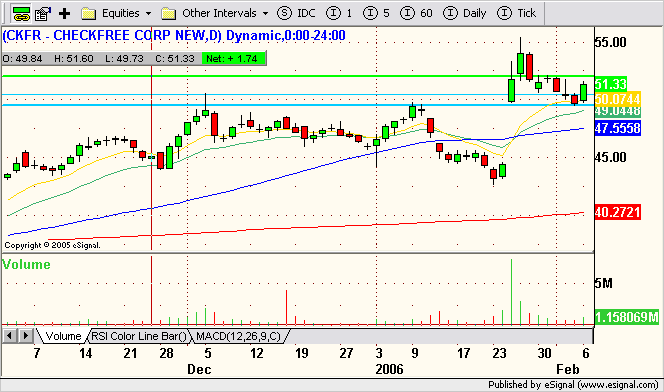Viewport: 664px width, 392px height.
Task: Click the 51.33 green price marker
Action: (x=610, y=84)
